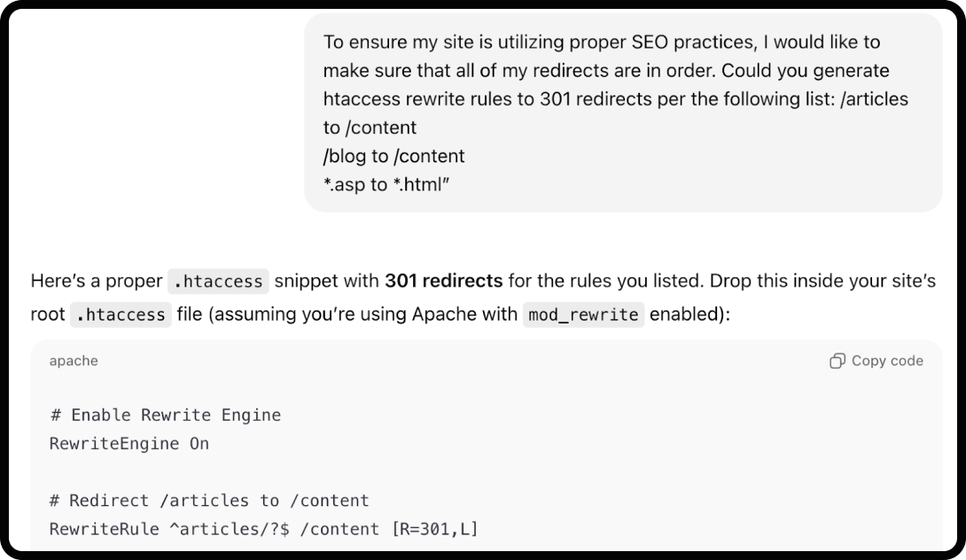Click the "apache" language label
The width and height of the screenshot is (966, 560).
coord(74,361)
